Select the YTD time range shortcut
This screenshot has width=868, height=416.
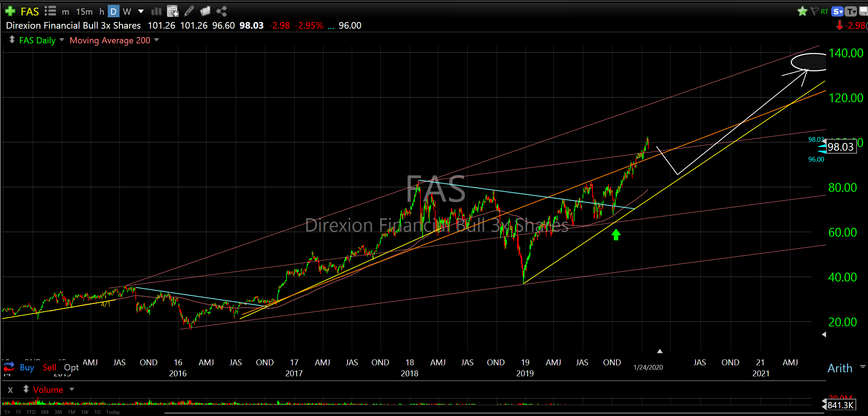[x=31, y=412]
